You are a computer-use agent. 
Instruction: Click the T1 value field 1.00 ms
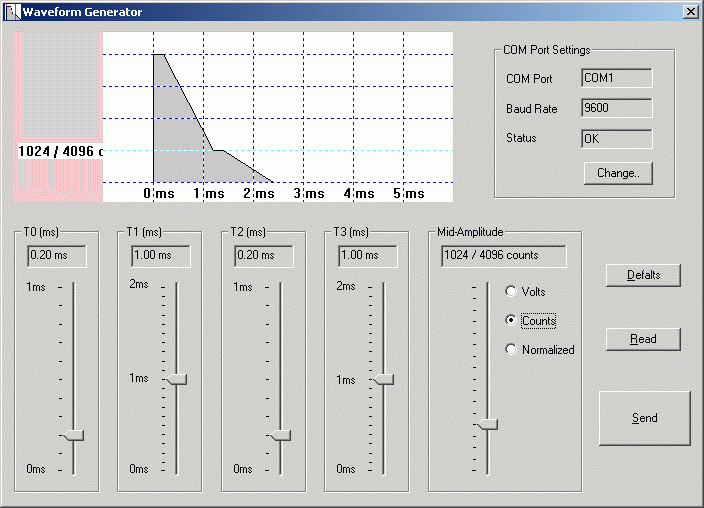(x=160, y=256)
